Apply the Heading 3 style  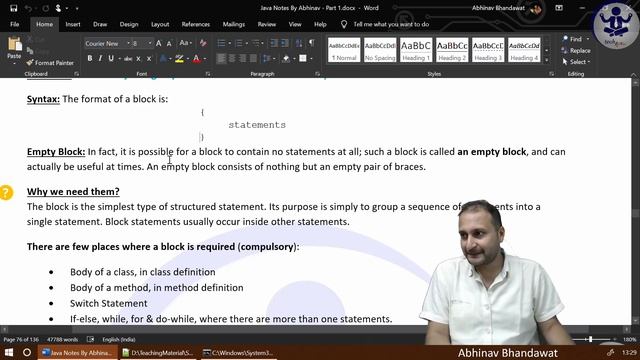coord(488,50)
